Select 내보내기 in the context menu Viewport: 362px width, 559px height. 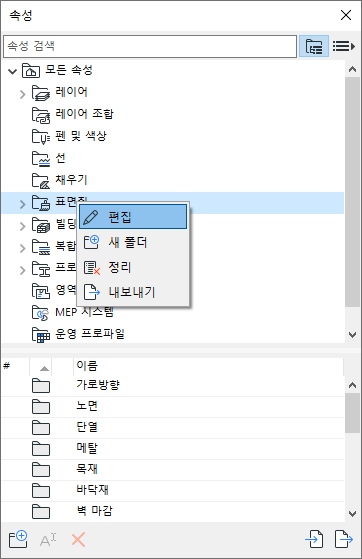(x=133, y=292)
